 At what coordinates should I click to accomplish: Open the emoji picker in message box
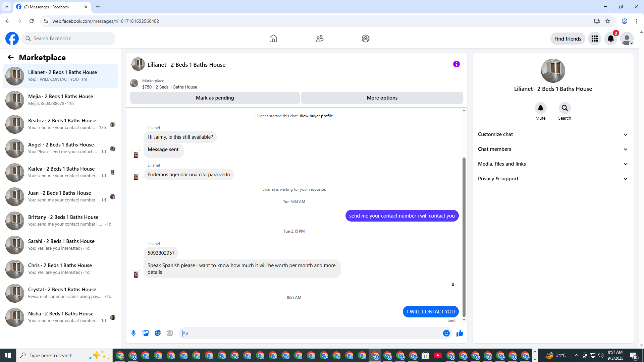[x=446, y=333]
